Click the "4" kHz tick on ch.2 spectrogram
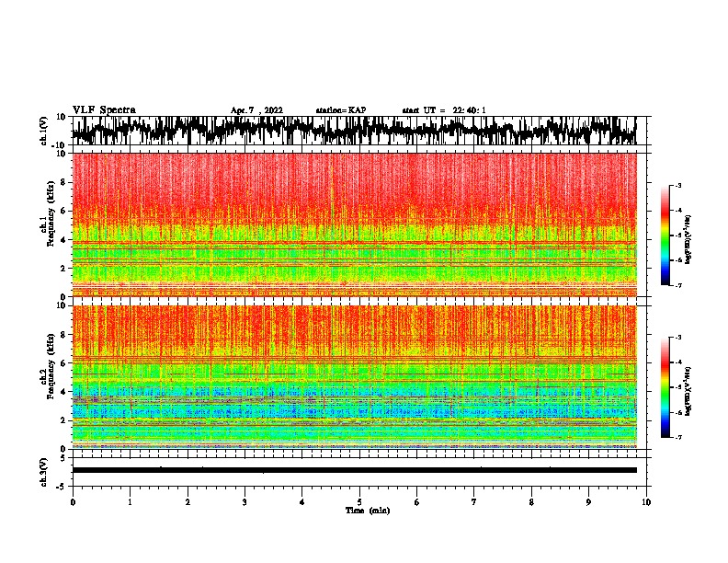This screenshot has height=563, width=728. tap(63, 392)
